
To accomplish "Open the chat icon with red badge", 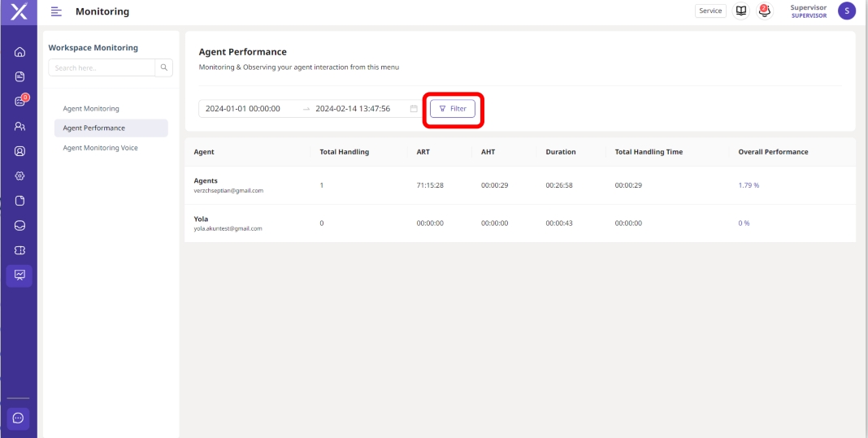I will point(19,102).
